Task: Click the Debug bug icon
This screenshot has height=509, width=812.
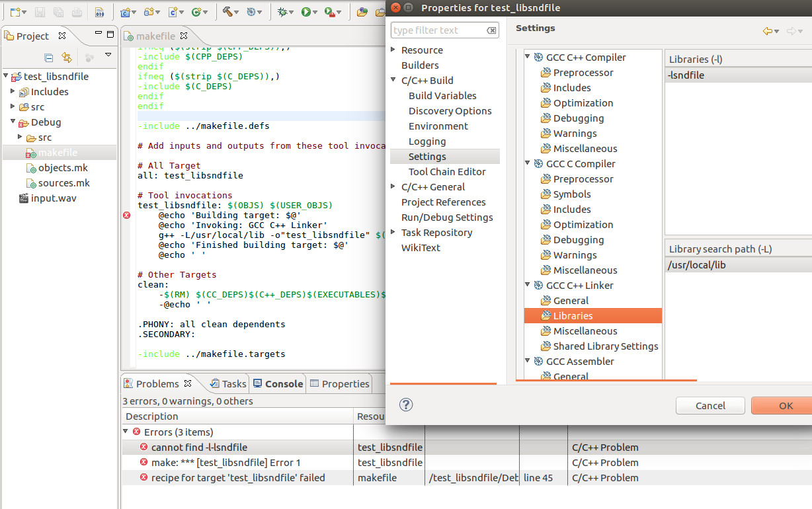Action: pyautogui.click(x=282, y=12)
